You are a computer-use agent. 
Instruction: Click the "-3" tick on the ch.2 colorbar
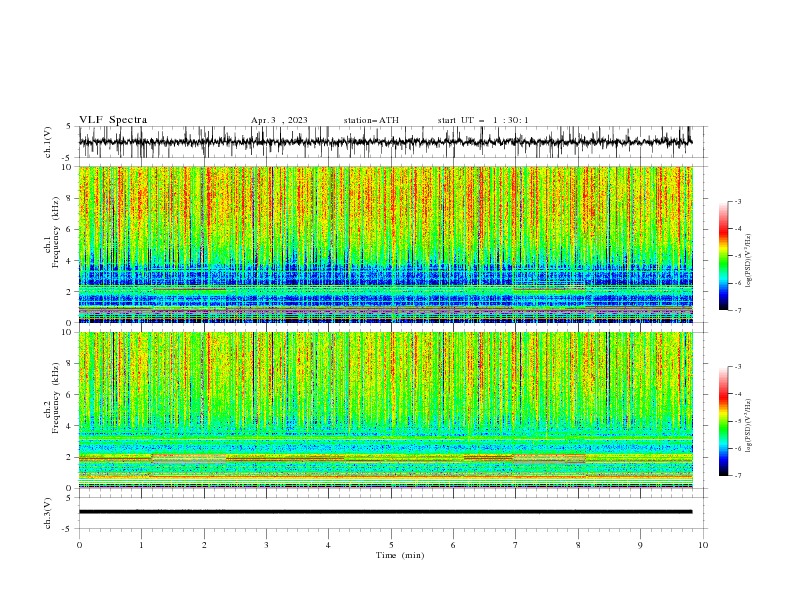(x=738, y=367)
